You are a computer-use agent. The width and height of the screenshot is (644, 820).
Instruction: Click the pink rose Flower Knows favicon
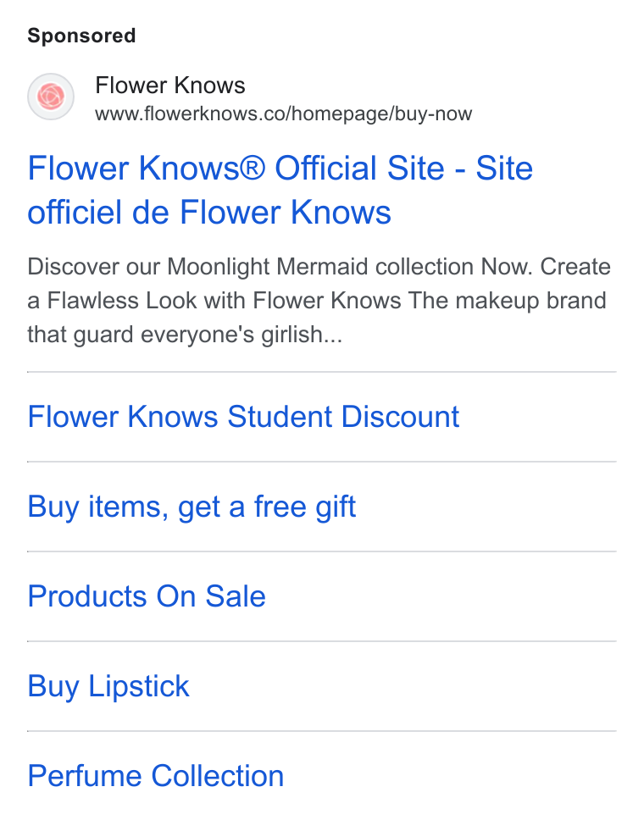coord(51,97)
